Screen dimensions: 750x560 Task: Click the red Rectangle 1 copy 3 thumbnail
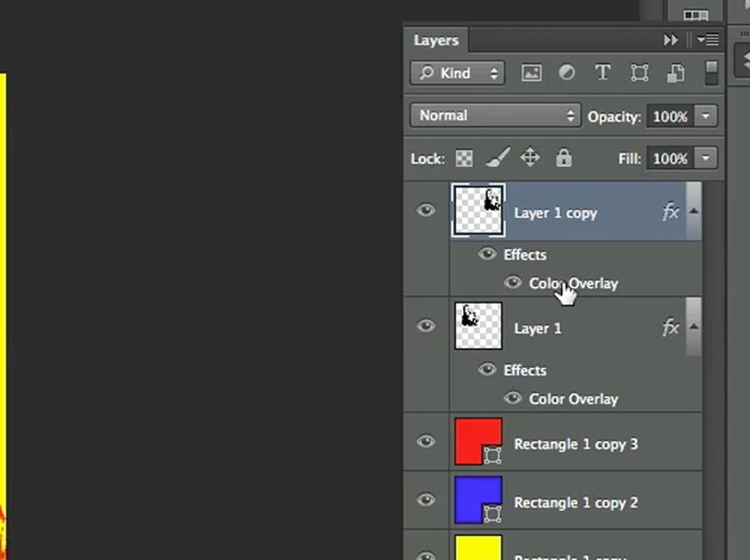[478, 441]
